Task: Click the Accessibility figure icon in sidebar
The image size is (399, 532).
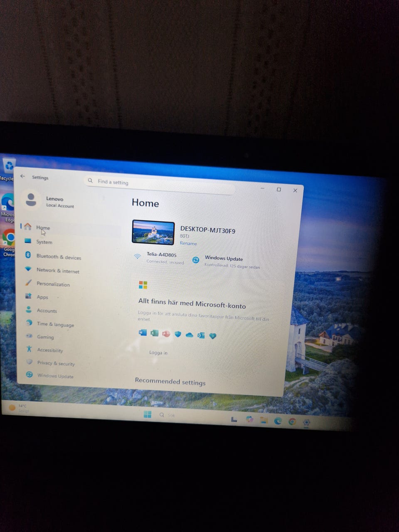Action: pyautogui.click(x=29, y=349)
